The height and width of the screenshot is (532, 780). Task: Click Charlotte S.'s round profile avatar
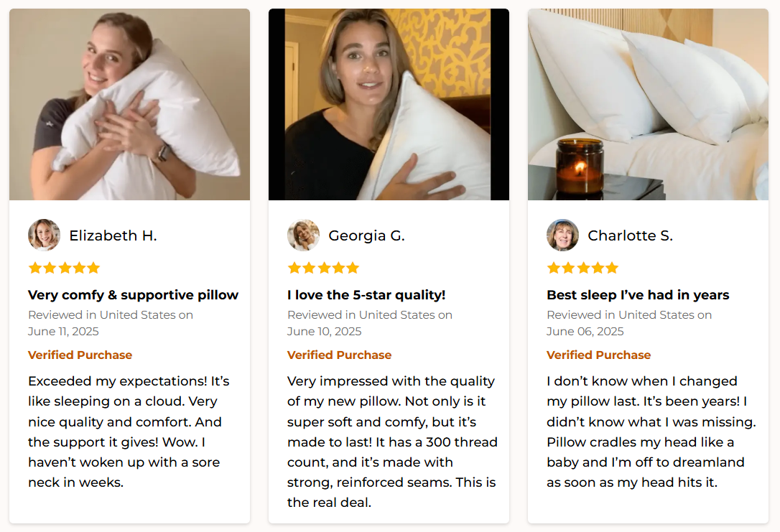(562, 235)
